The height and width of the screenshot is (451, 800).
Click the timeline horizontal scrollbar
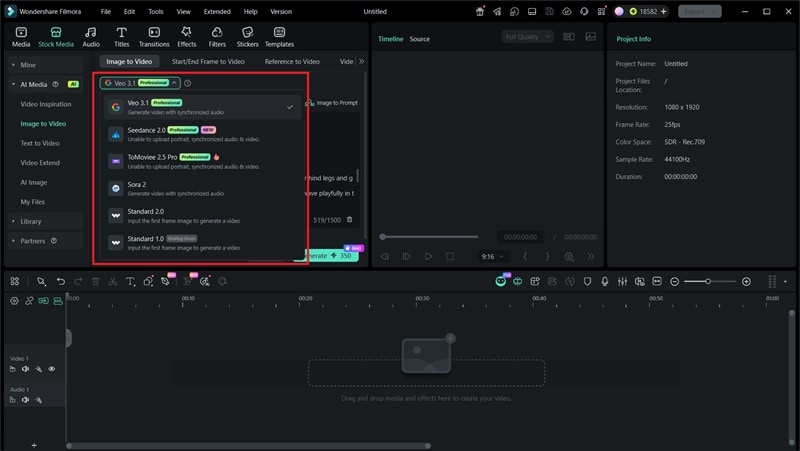click(x=248, y=446)
